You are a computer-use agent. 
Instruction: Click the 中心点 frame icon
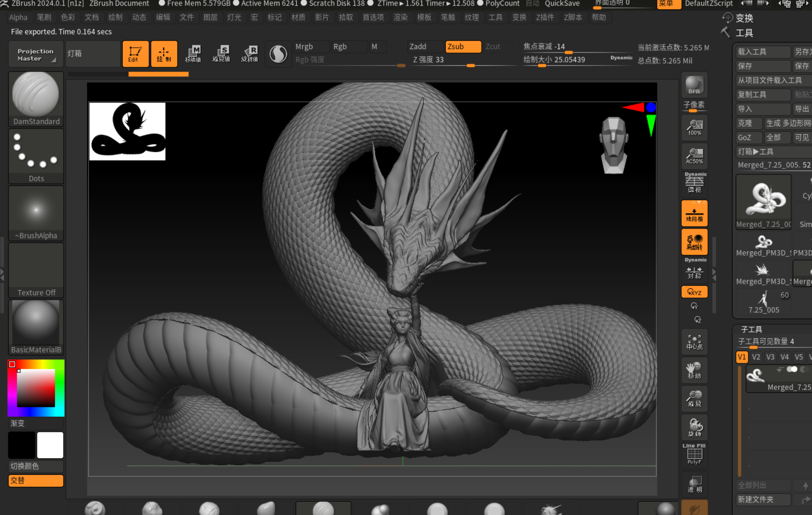[694, 342]
